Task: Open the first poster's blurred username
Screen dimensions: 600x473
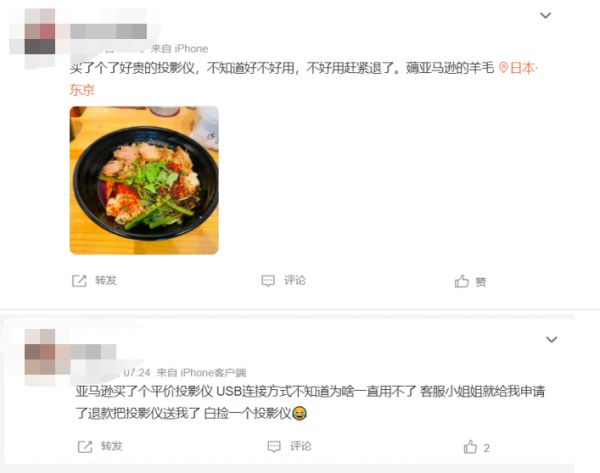Action: pos(108,31)
